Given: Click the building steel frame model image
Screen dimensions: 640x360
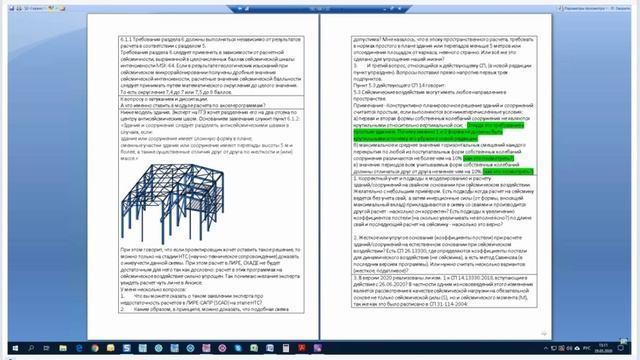Looking at the screenshot, I should (172, 203).
